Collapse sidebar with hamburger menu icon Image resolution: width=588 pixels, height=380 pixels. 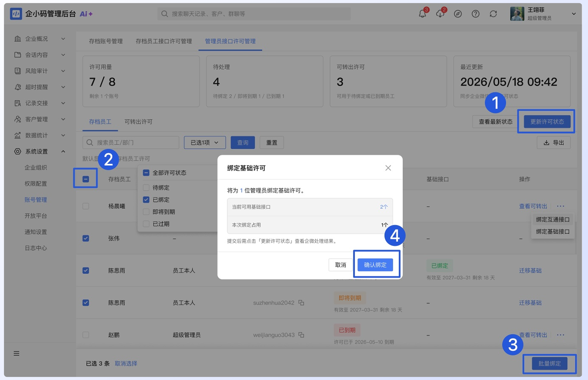click(x=17, y=353)
